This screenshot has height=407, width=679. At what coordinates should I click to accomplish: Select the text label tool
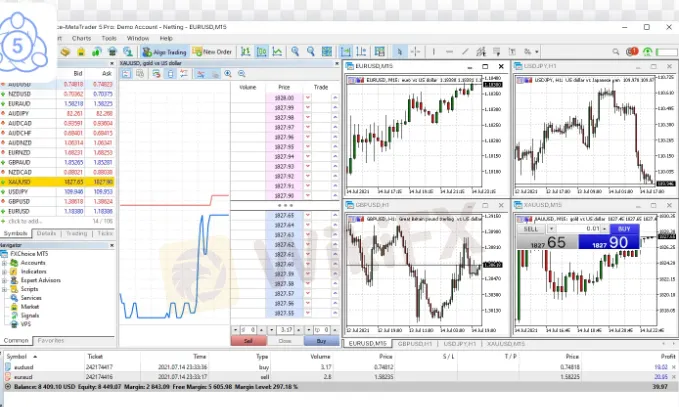pyautogui.click(x=512, y=52)
